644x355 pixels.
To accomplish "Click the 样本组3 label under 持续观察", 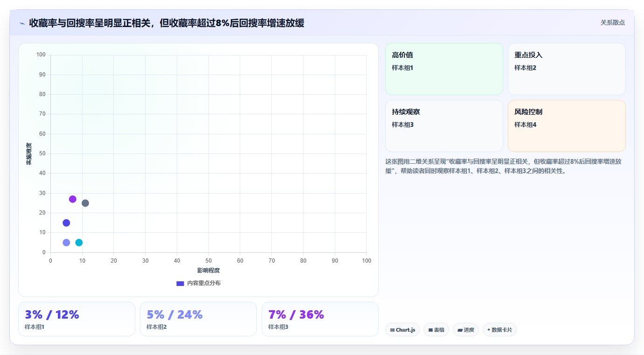I will 402,125.
